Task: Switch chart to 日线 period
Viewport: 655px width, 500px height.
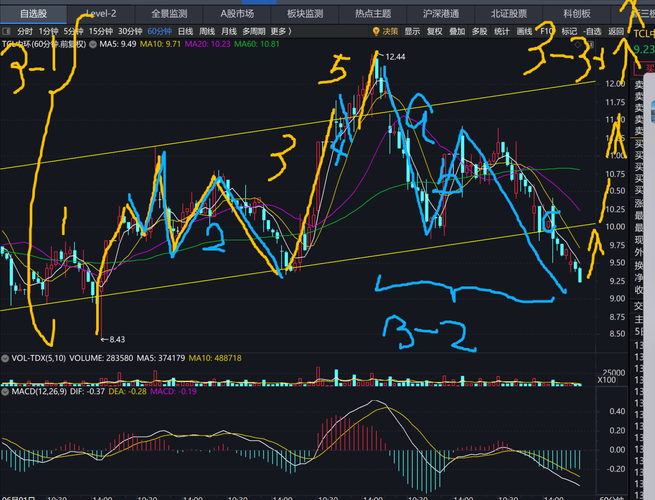Action: (x=185, y=31)
